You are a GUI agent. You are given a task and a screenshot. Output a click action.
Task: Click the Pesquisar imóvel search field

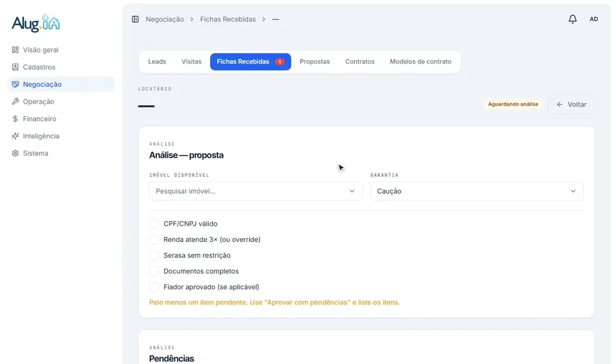(x=256, y=191)
